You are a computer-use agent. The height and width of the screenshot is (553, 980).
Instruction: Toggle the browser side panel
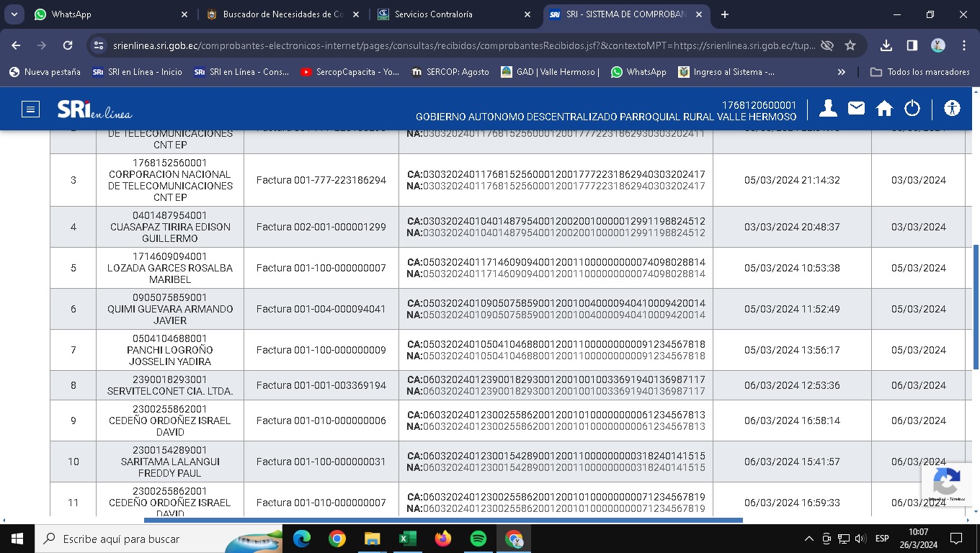coord(912,45)
